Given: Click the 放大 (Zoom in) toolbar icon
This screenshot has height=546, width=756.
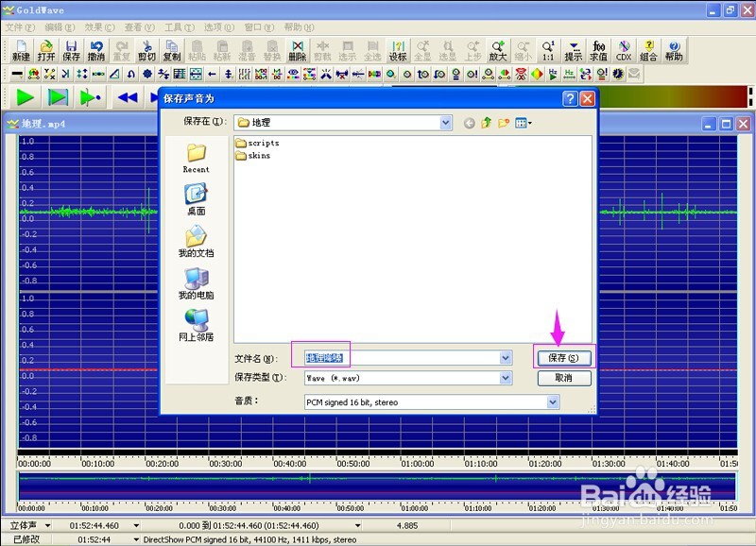Looking at the screenshot, I should point(498,51).
